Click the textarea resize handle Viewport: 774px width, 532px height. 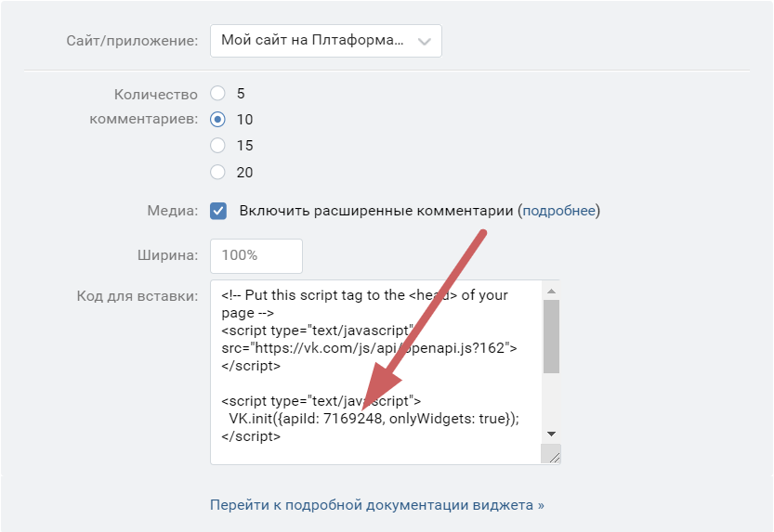click(552, 455)
